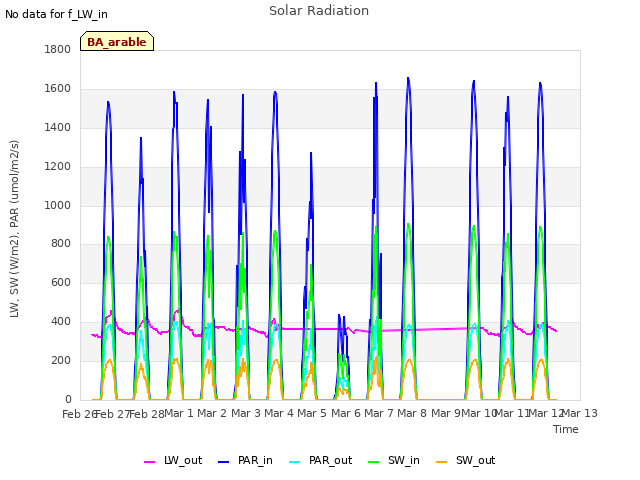Click the blue PAR_in legend color marker
Screen dimensions: 640x480
pyautogui.click(x=224, y=462)
